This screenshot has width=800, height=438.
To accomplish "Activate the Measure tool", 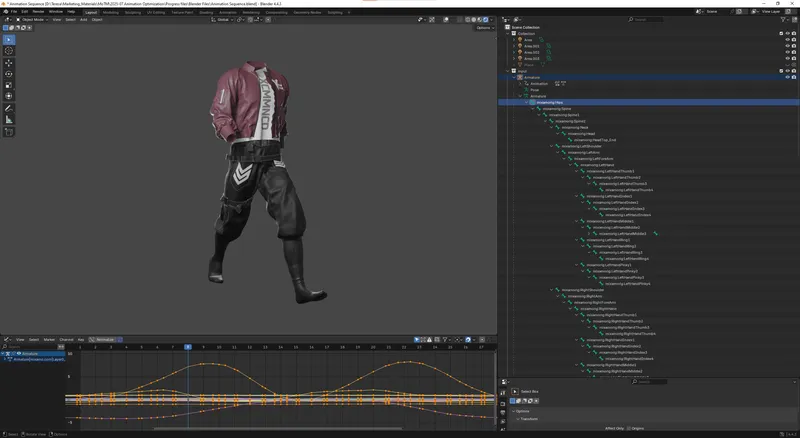I will tap(9, 119).
